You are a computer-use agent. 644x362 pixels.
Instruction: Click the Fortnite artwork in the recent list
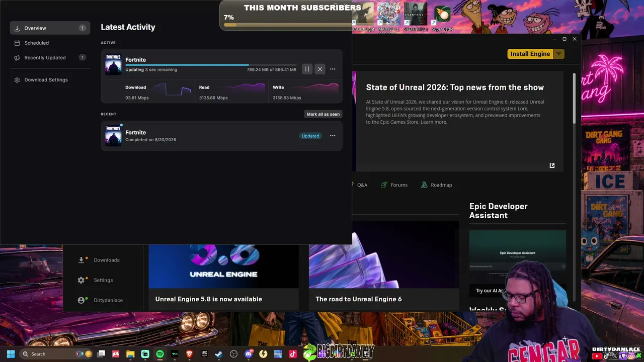(x=113, y=136)
